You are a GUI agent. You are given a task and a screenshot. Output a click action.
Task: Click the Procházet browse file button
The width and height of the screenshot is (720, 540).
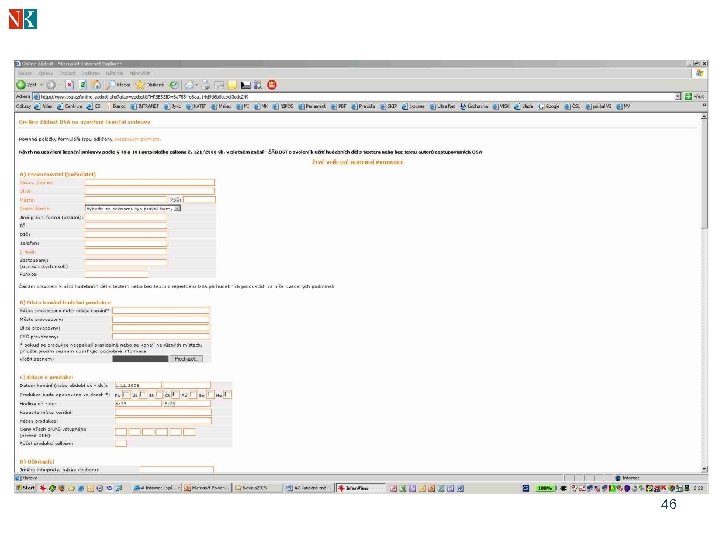pos(186,359)
